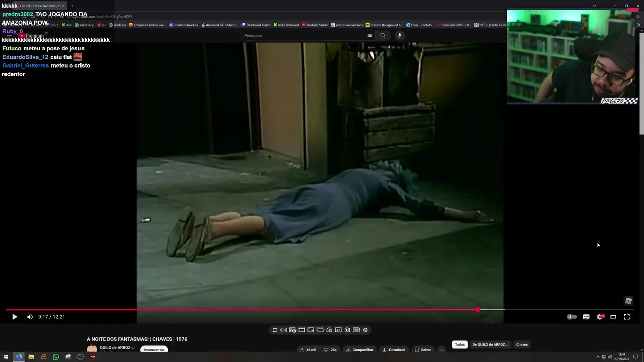Click the red progress bar scrubber handle
The height and width of the screenshot is (362, 644).
[x=478, y=310]
